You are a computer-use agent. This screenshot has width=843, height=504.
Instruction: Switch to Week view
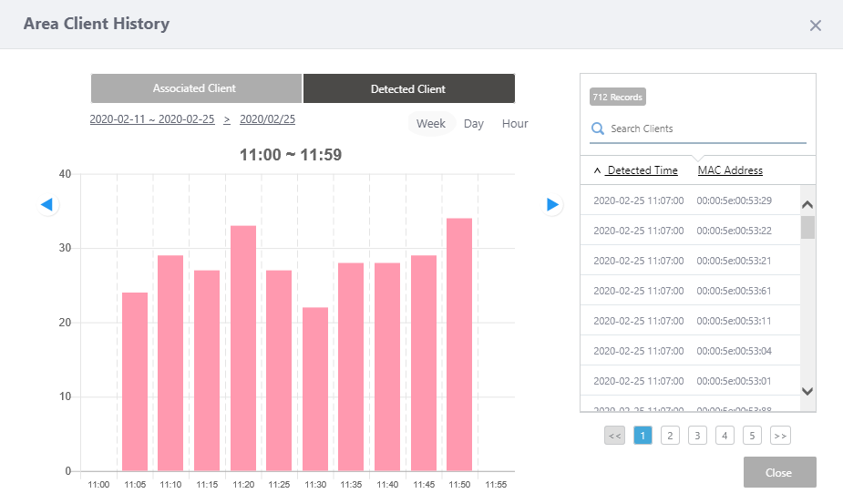tap(431, 124)
